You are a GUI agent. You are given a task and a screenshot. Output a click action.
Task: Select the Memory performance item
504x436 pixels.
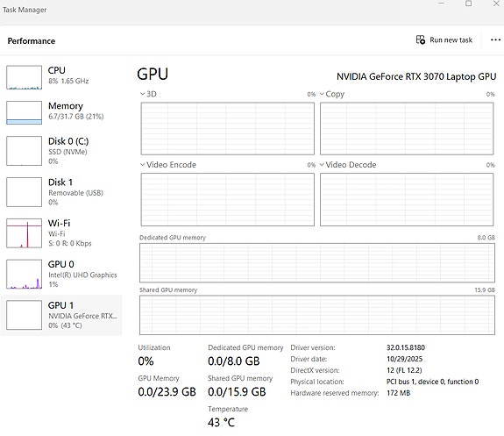pyautogui.click(x=61, y=112)
